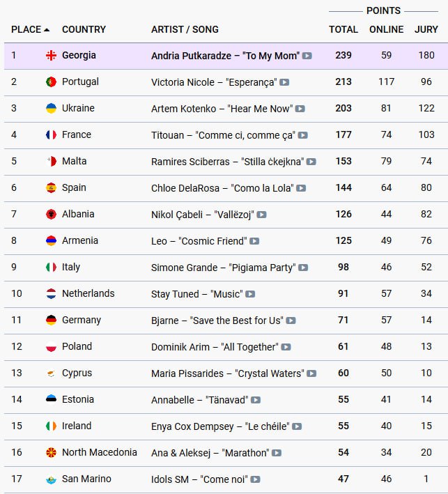Viewport: 448px width, 494px height.
Task: Open the Portugal country link
Action: [80, 82]
